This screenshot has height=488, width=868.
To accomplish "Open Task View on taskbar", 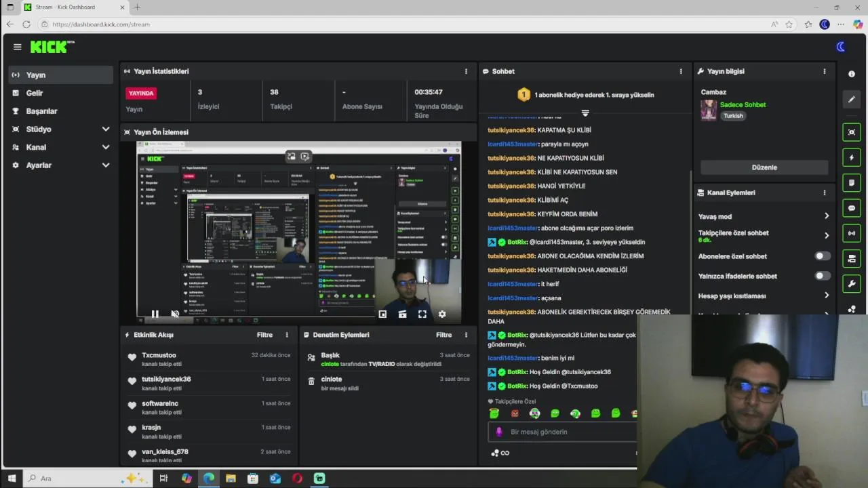I will pos(163,479).
